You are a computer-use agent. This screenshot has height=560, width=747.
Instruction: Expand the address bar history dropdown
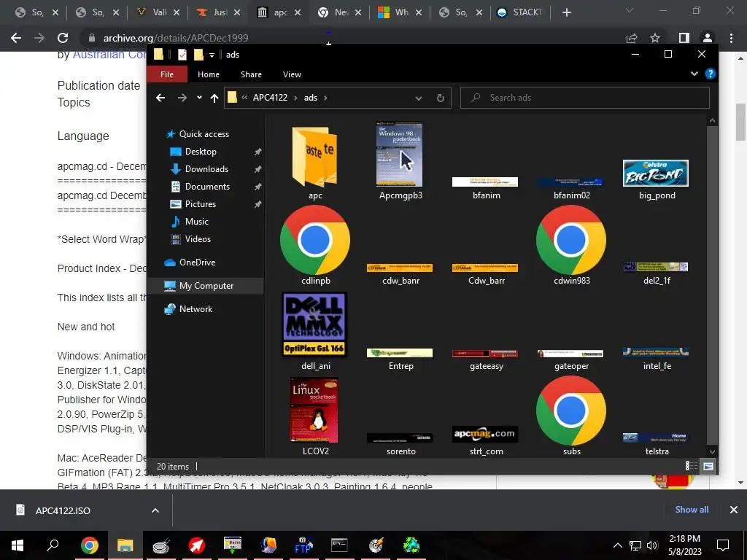[418, 98]
